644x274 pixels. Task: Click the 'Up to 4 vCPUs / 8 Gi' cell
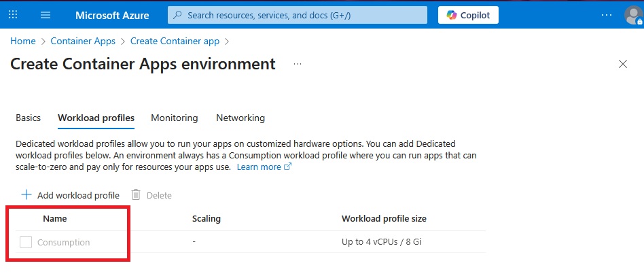pos(382,242)
